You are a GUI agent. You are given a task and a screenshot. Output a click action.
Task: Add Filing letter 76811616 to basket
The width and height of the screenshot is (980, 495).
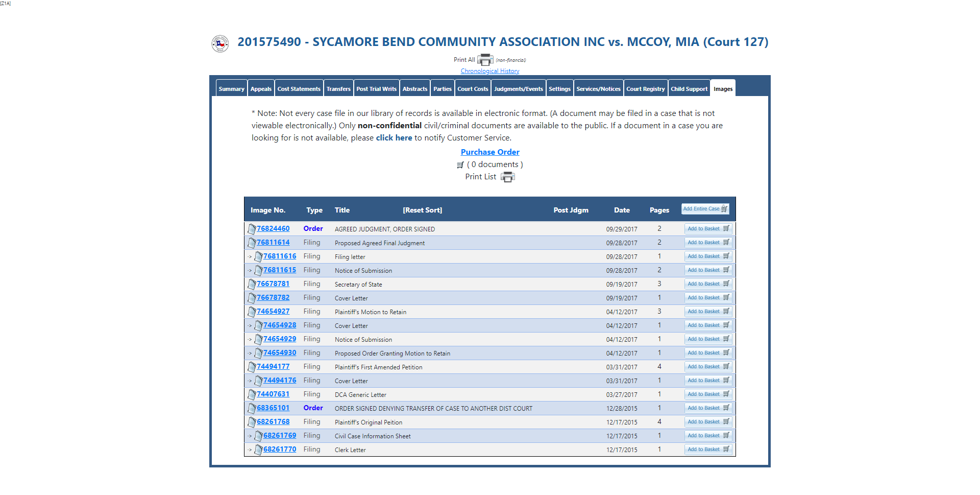click(708, 256)
